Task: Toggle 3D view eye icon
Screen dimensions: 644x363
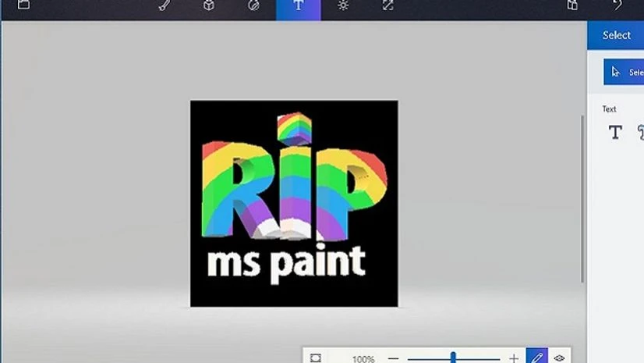Action: tap(559, 358)
